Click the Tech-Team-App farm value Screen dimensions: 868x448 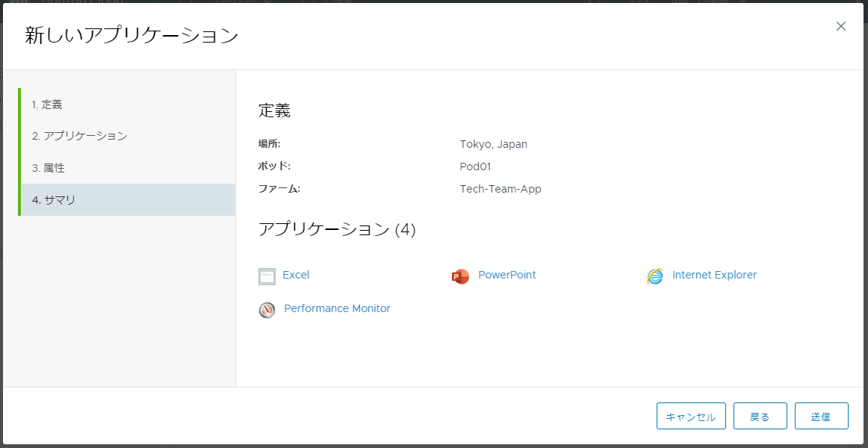(500, 189)
